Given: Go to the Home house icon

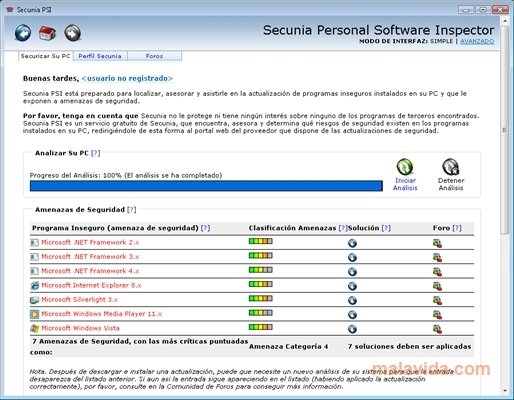Looking at the screenshot, I should point(47,33).
